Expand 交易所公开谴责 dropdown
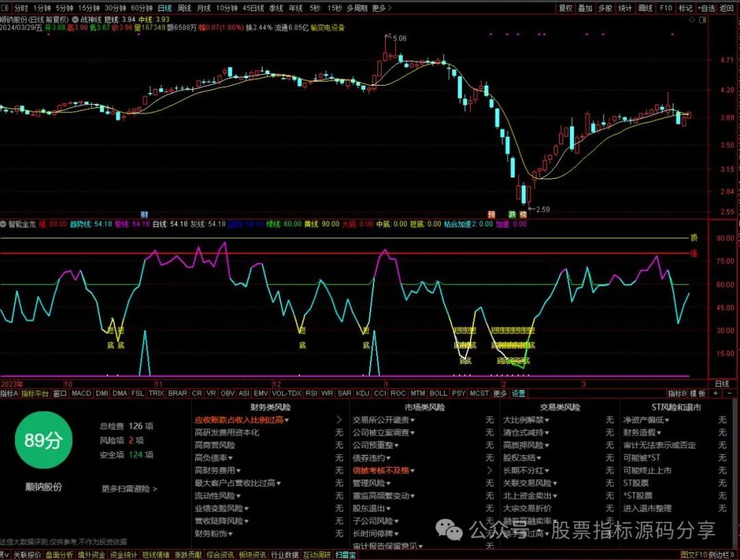Viewport: 740px width, 560px height. tap(384, 420)
